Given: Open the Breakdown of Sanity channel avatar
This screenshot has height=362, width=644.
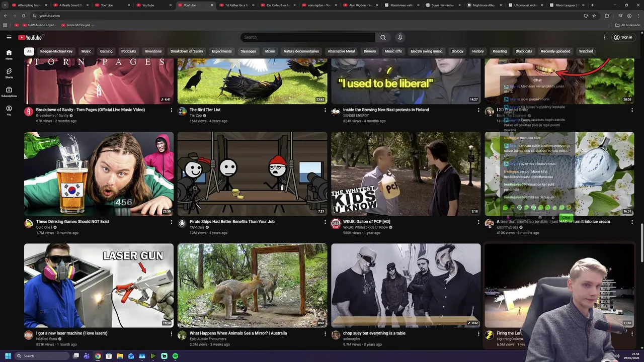Looking at the screenshot, I should pos(29,112).
